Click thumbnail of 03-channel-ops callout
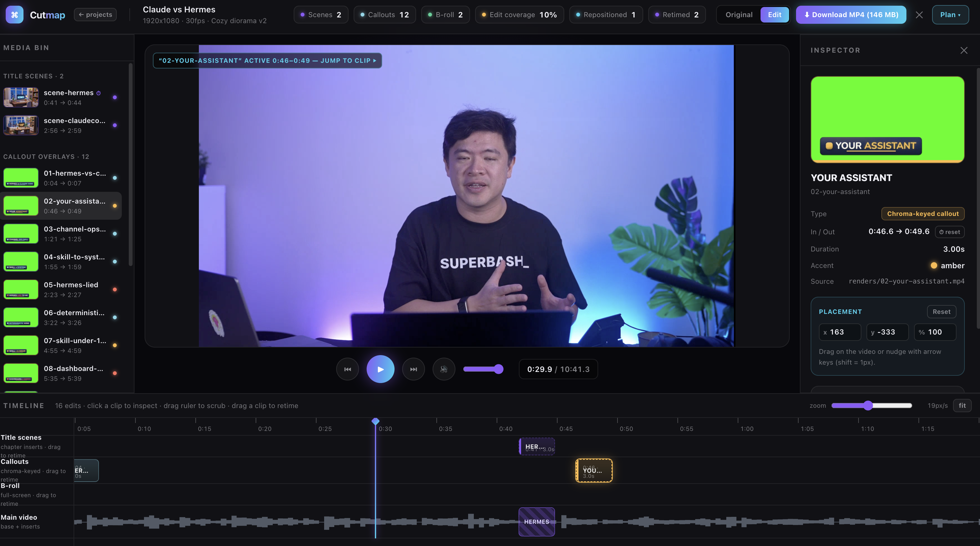Image resolution: width=980 pixels, height=546 pixels. [21, 234]
